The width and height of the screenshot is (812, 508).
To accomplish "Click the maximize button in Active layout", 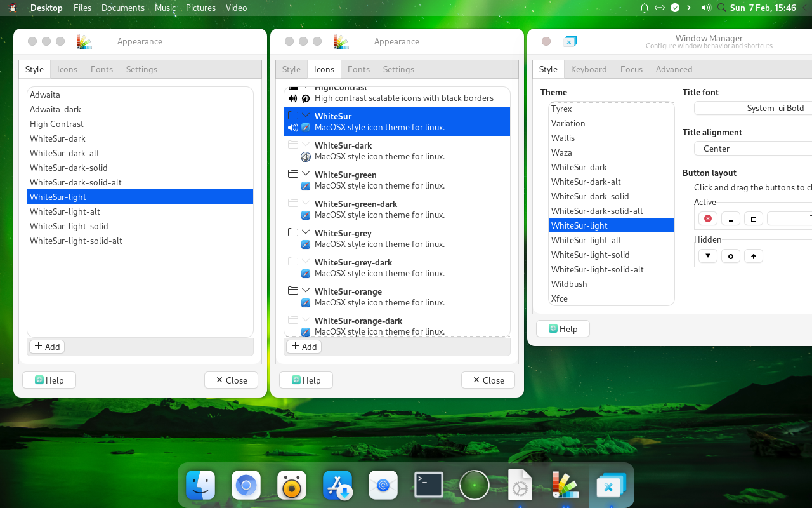I will click(x=754, y=218).
